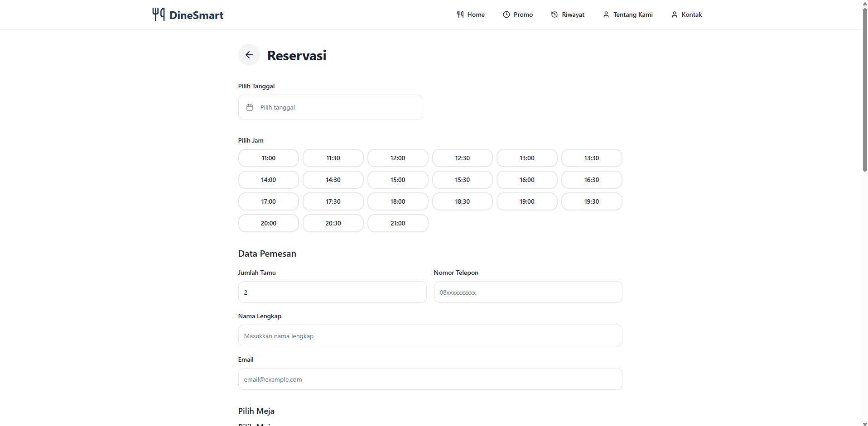The image size is (868, 426).
Task: Open the Pilih tanggal date picker
Action: pyautogui.click(x=330, y=107)
